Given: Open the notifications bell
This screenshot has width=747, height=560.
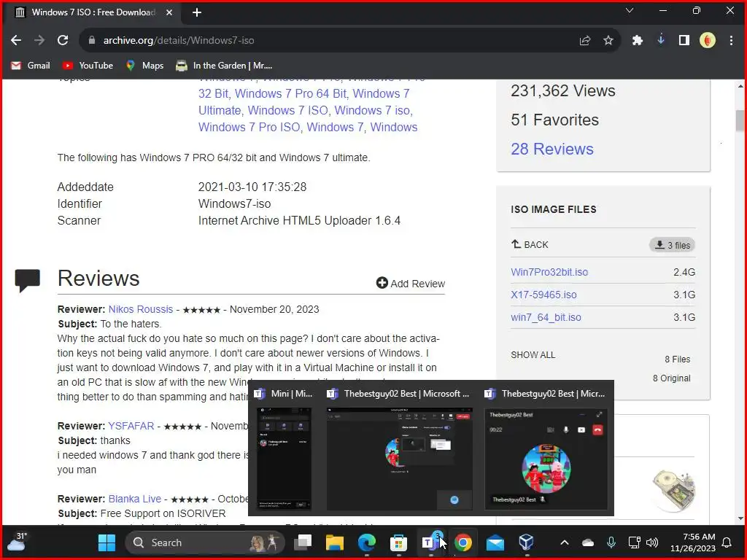Looking at the screenshot, I should [x=727, y=542].
